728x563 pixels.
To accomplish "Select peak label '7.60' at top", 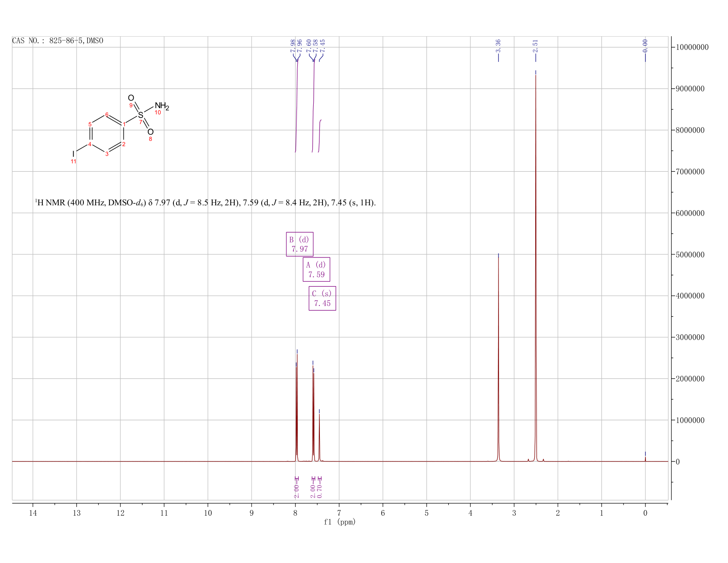I will [x=309, y=46].
